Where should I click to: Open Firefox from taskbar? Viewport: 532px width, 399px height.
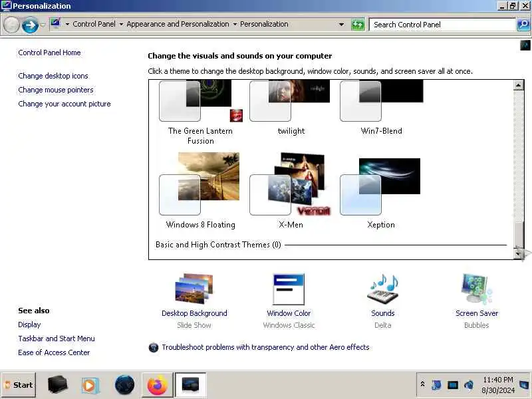[x=157, y=385]
